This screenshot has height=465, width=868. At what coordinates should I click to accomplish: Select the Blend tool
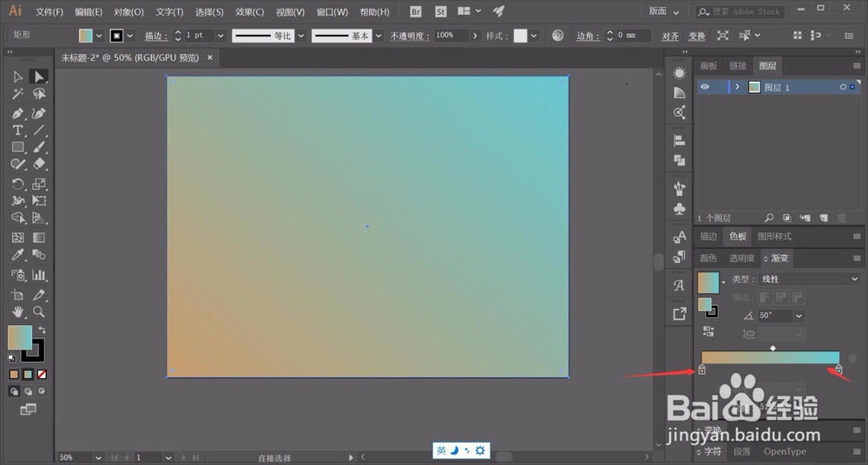pos(38,255)
